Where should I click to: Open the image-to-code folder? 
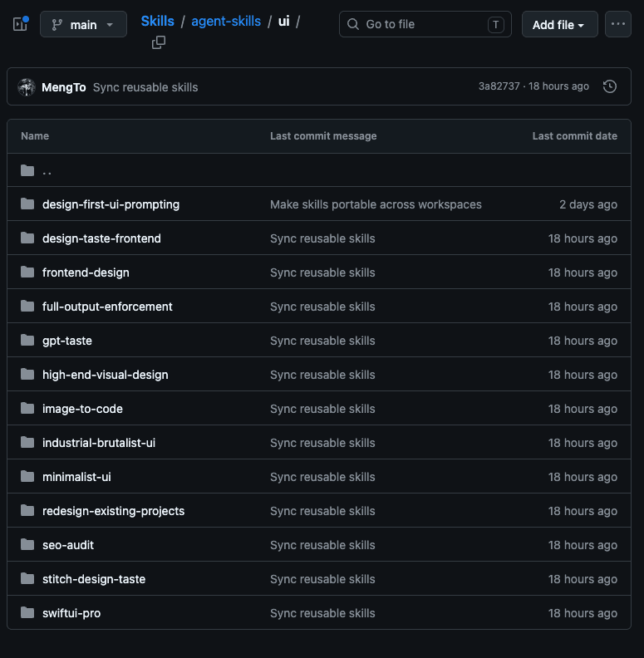pyautogui.click(x=82, y=409)
